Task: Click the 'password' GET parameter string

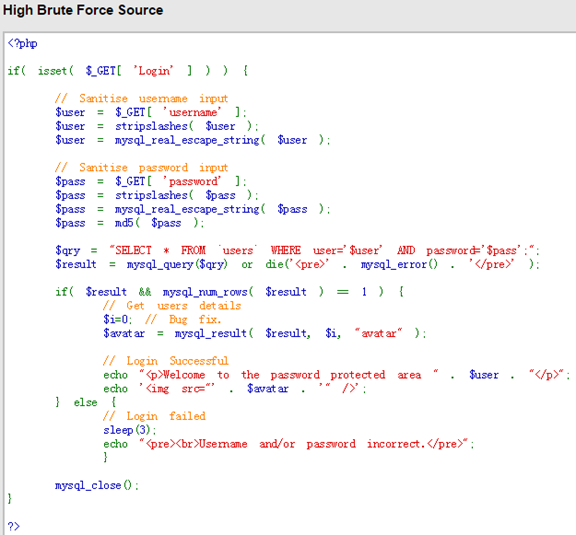Action: tap(192, 181)
